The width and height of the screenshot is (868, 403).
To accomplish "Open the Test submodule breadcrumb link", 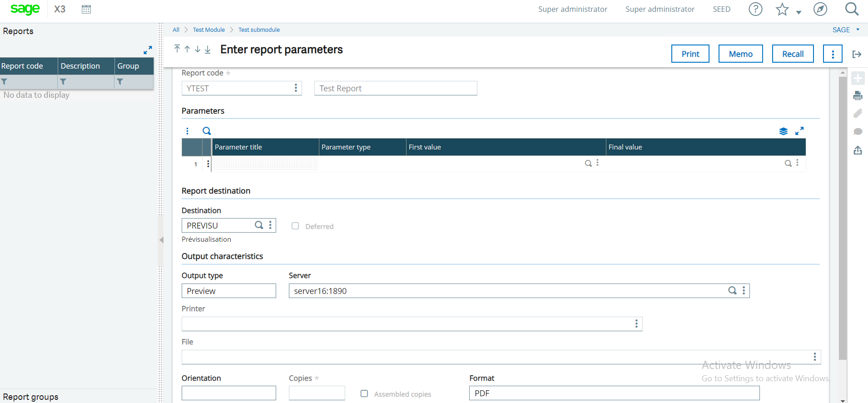I will 259,30.
